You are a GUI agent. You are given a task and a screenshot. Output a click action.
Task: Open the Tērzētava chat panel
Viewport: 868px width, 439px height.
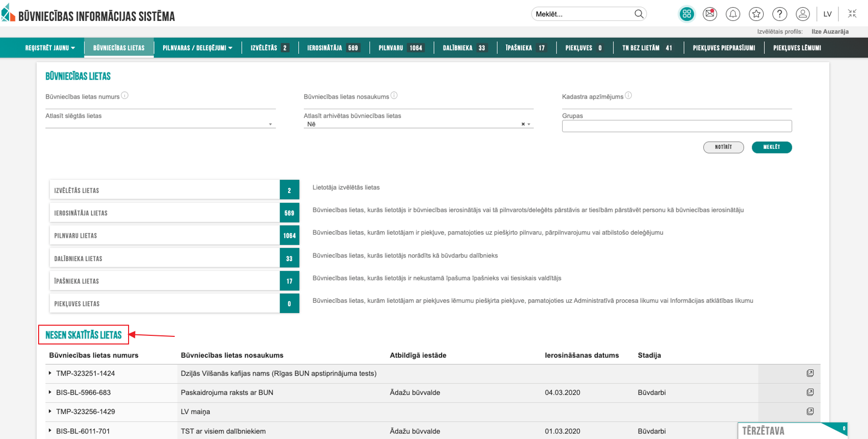(792, 431)
